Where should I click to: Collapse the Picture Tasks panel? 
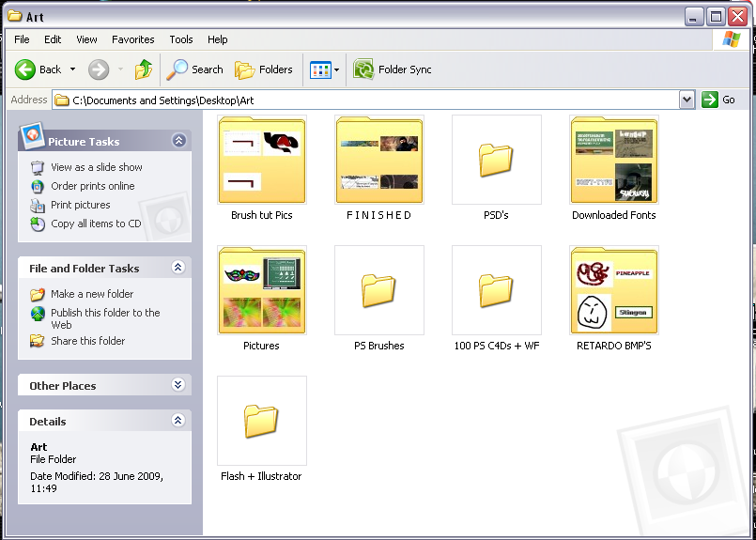[x=178, y=141]
